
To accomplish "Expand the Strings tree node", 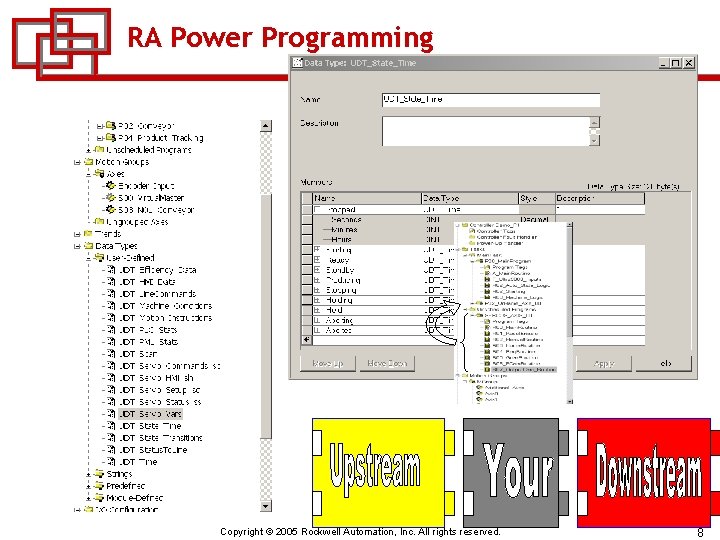I will tap(88, 474).
